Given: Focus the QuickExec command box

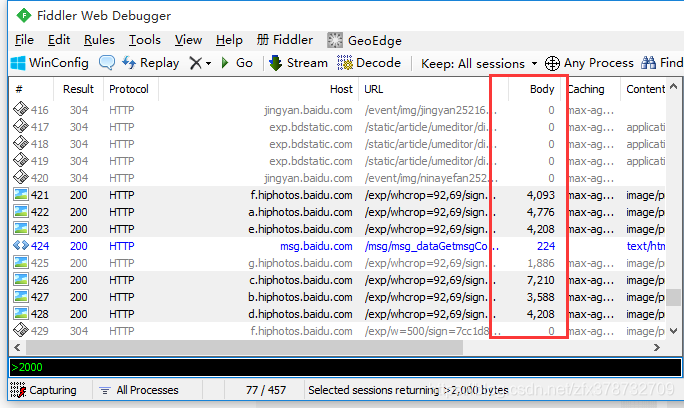Looking at the screenshot, I should [345, 367].
